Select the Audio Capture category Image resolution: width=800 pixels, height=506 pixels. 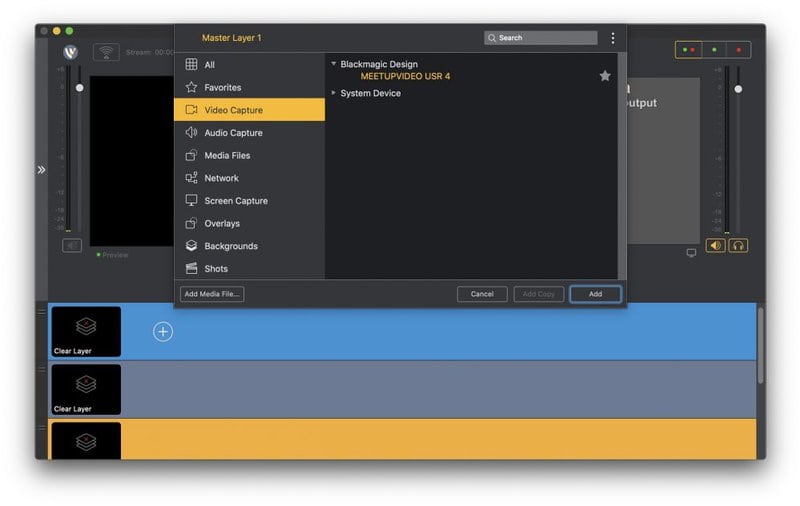[233, 133]
